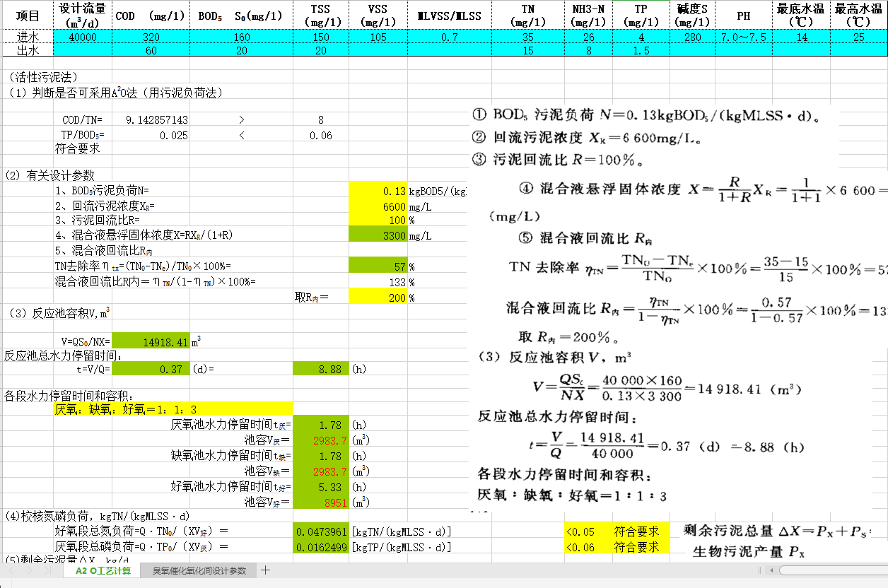Select the calculated mixed liquor return ratio cell 133
The image size is (888, 588).
pos(378,281)
